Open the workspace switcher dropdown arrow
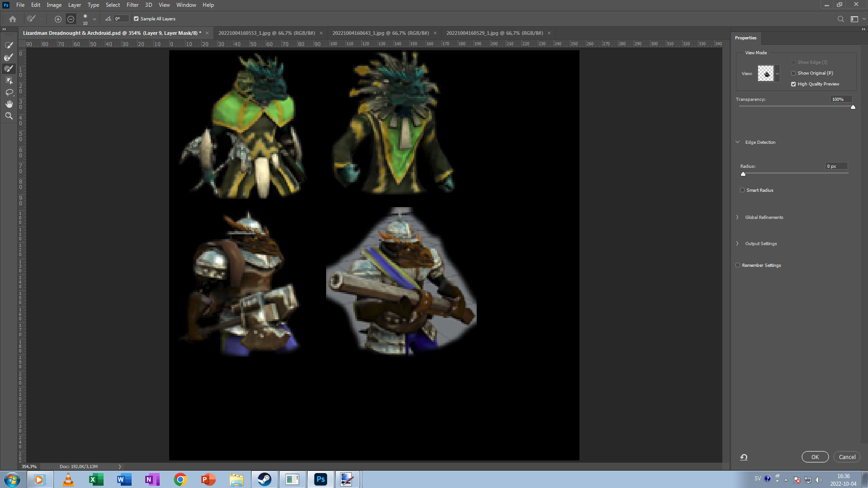This screenshot has height=488, width=868. tap(863, 19)
